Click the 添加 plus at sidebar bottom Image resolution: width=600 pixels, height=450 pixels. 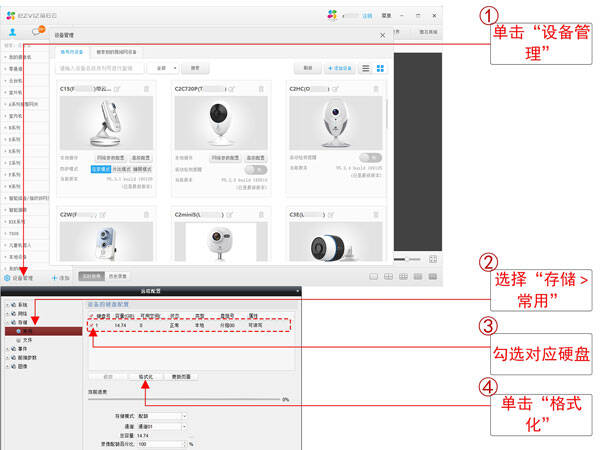[x=60, y=278]
